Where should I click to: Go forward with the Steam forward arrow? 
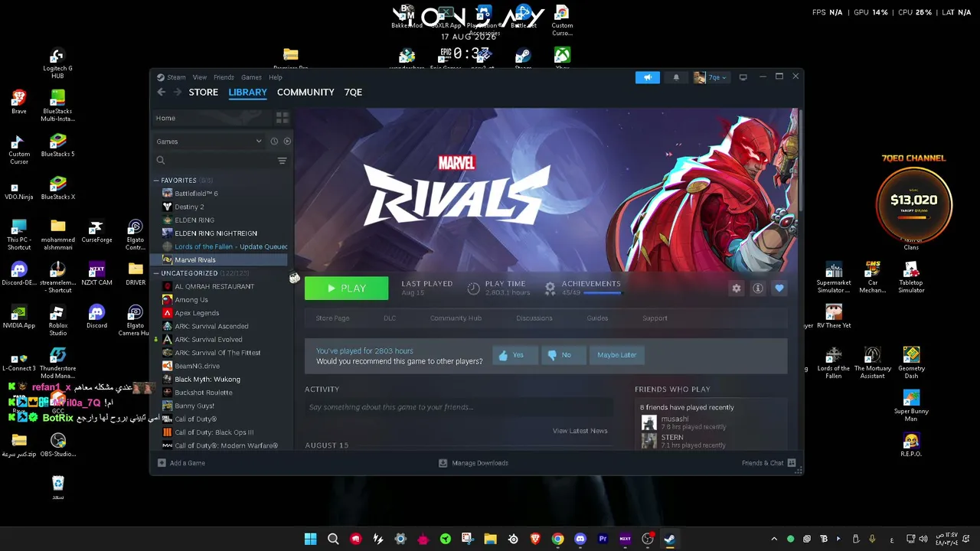pos(178,92)
